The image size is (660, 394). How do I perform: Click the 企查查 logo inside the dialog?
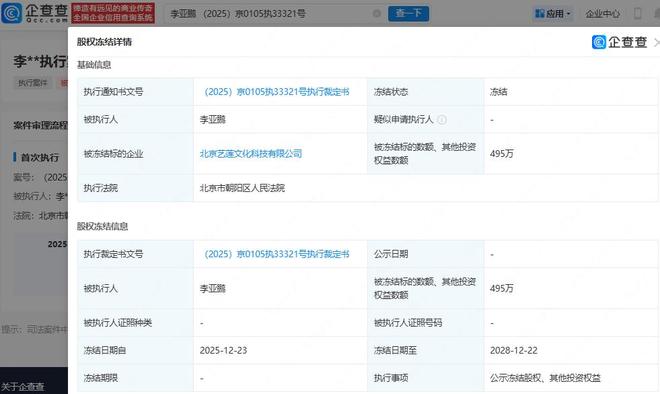619,42
